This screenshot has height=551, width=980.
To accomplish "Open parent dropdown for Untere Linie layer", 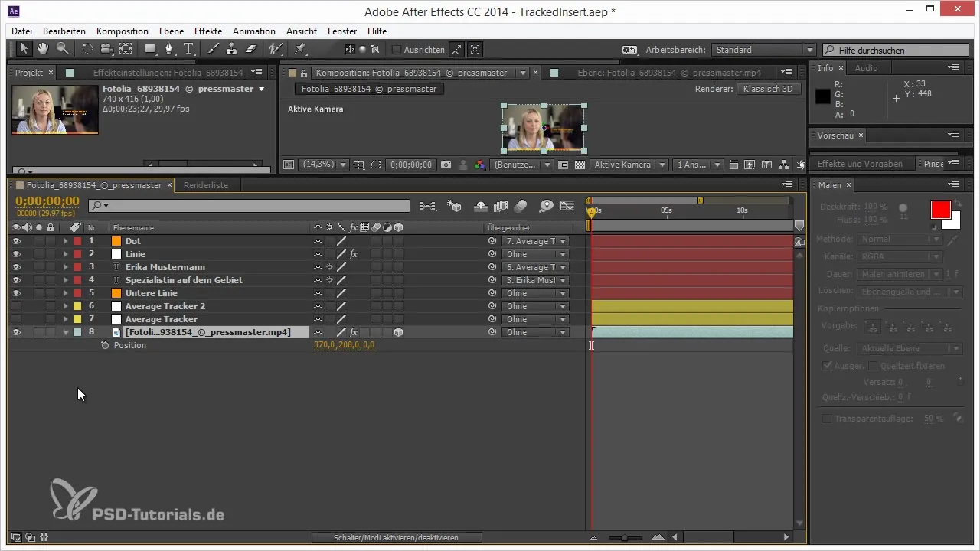I will [535, 293].
